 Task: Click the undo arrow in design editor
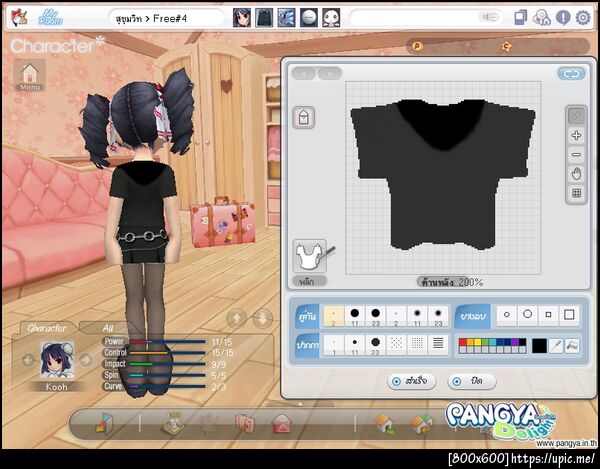[x=304, y=73]
